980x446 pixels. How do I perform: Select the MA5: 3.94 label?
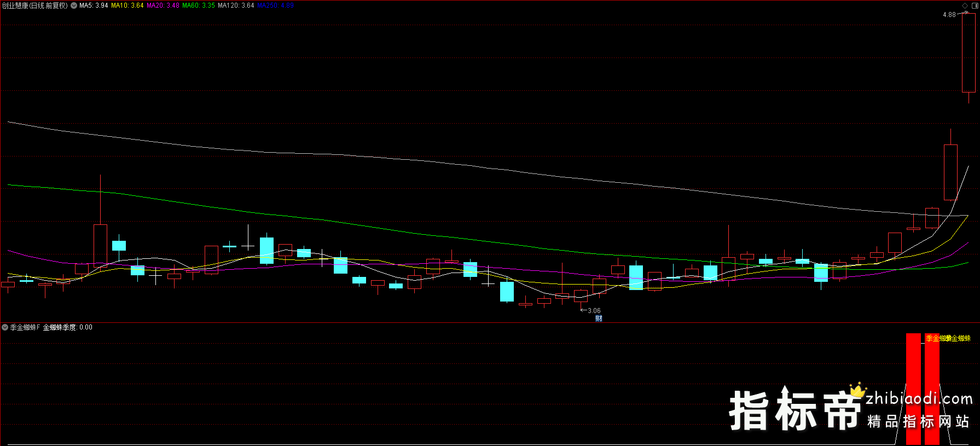coord(94,5)
